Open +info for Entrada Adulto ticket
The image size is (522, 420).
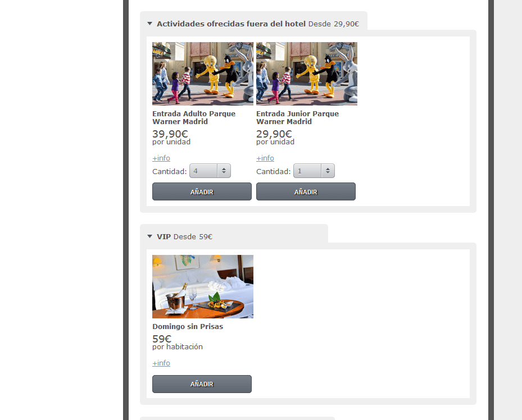click(161, 158)
